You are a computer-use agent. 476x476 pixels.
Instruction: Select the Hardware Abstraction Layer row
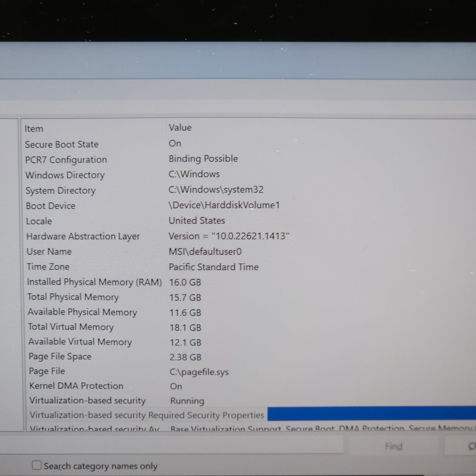[x=83, y=236]
